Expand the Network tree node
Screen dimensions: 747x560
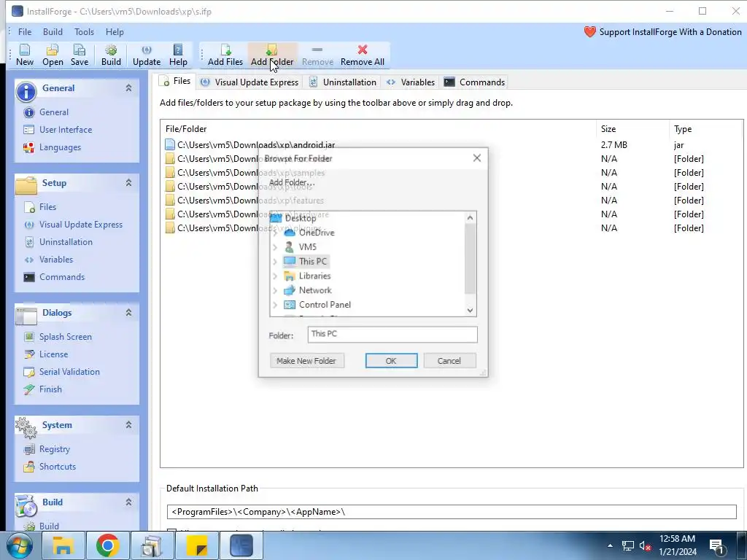275,290
